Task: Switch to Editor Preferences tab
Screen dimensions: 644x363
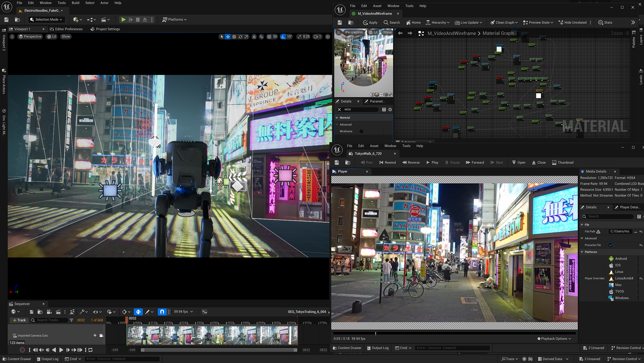Action: (66, 29)
